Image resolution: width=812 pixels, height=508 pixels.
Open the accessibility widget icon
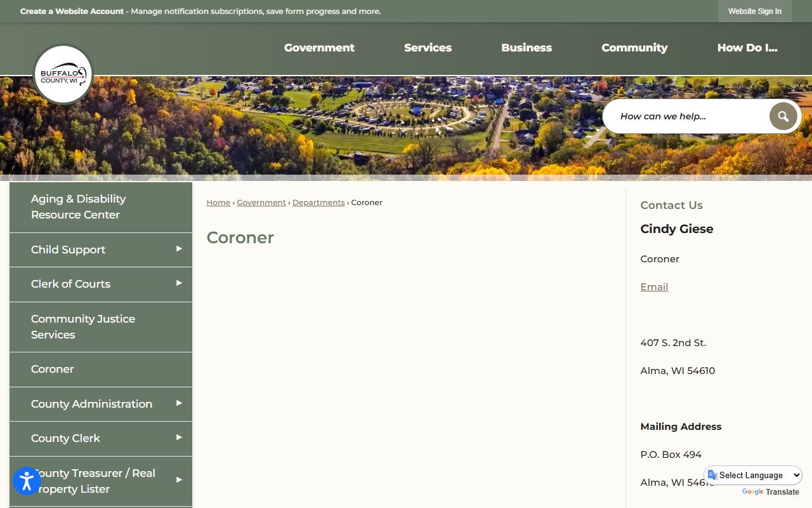tap(27, 481)
